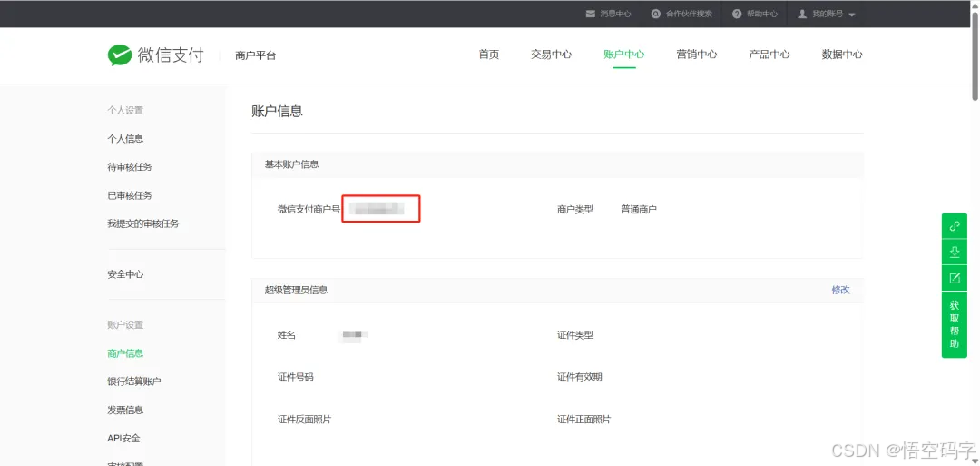Open 我提交的审核任务 in sidebar
This screenshot has height=466, width=980.
pos(143,223)
